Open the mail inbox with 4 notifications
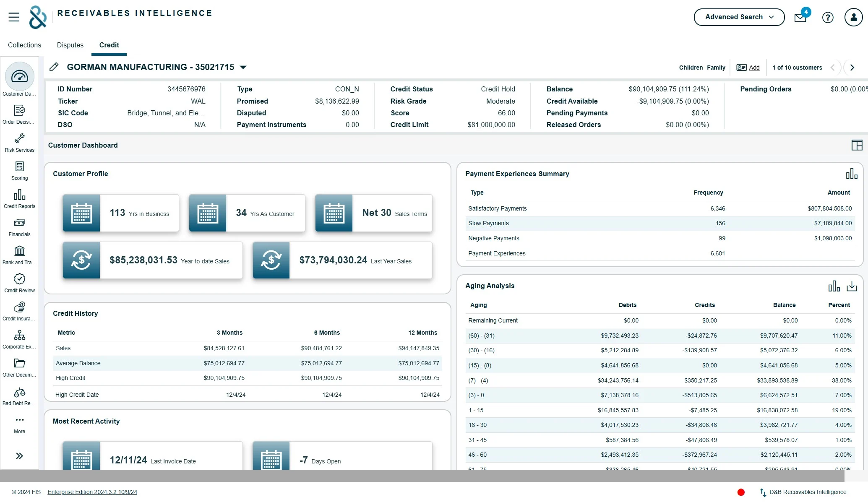Viewport: 868px width, 502px height. click(x=800, y=18)
